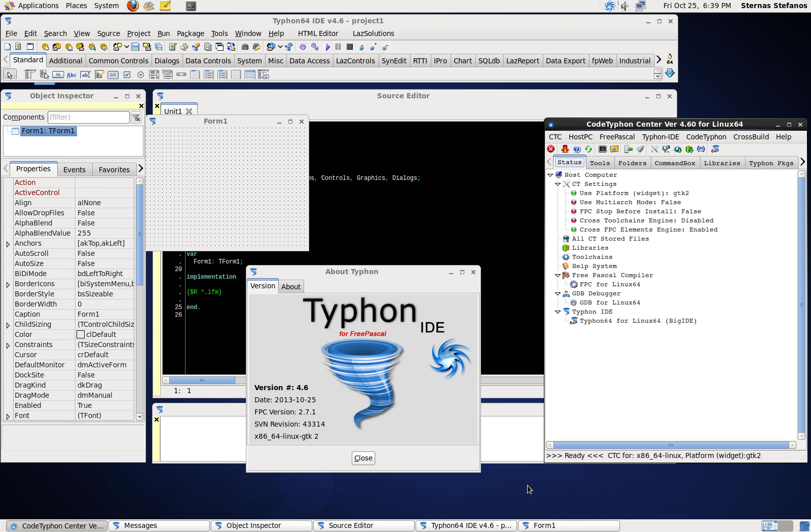Click the Source Editor horizontal scrollbar
Screen dimensions: 811x532
point(202,380)
